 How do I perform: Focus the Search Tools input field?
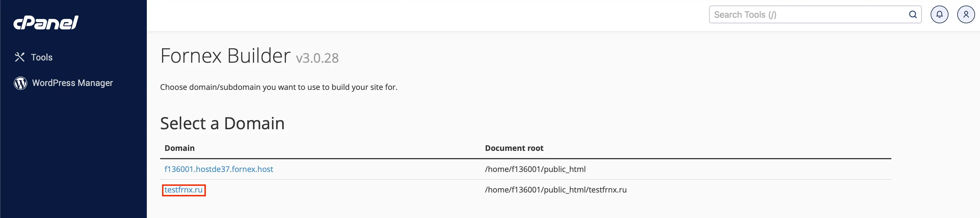(807, 14)
